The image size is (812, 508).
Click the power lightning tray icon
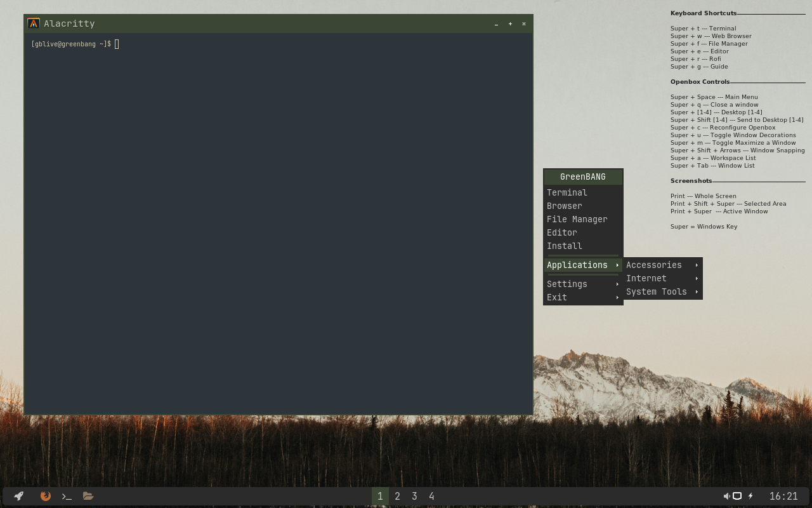750,496
